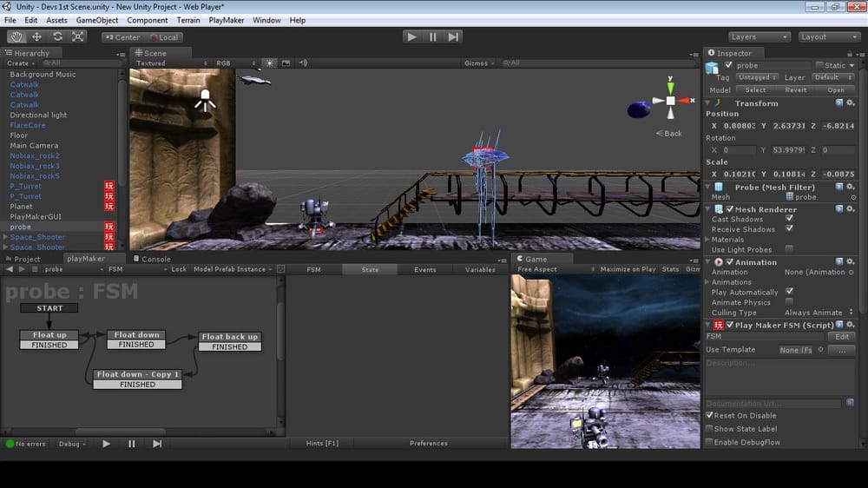Toggle scene overlay image icon

click(286, 63)
